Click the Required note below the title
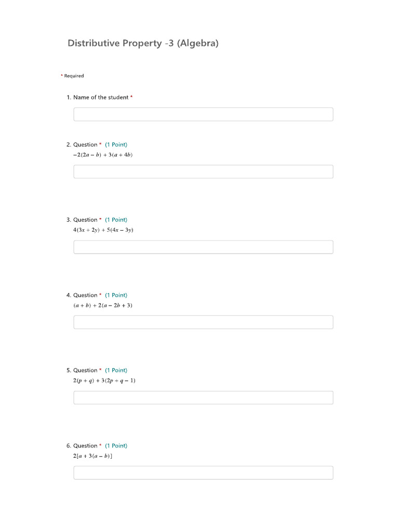The width and height of the screenshot is (399, 532). coord(73,76)
